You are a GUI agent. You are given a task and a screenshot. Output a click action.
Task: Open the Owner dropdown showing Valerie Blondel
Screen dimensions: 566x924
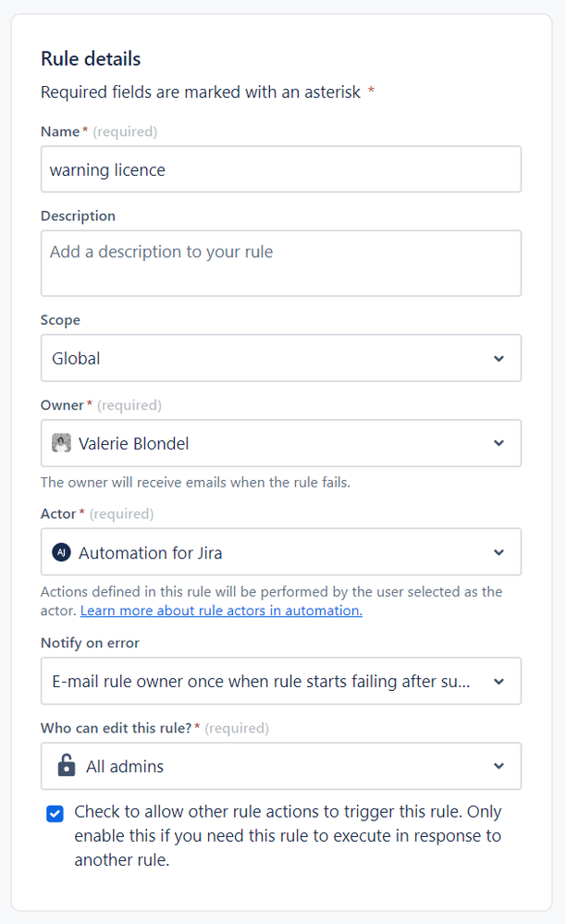[268, 443]
